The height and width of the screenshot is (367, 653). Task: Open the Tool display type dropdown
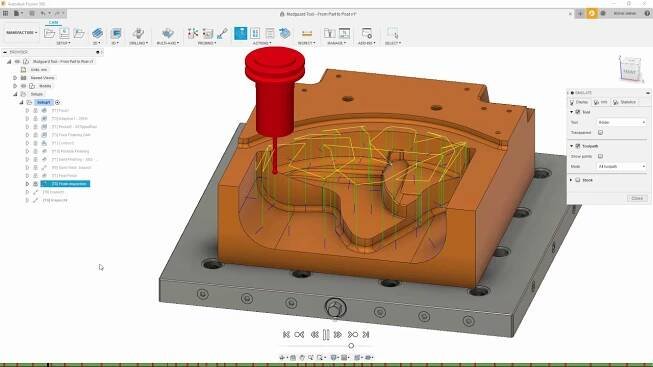click(x=621, y=122)
